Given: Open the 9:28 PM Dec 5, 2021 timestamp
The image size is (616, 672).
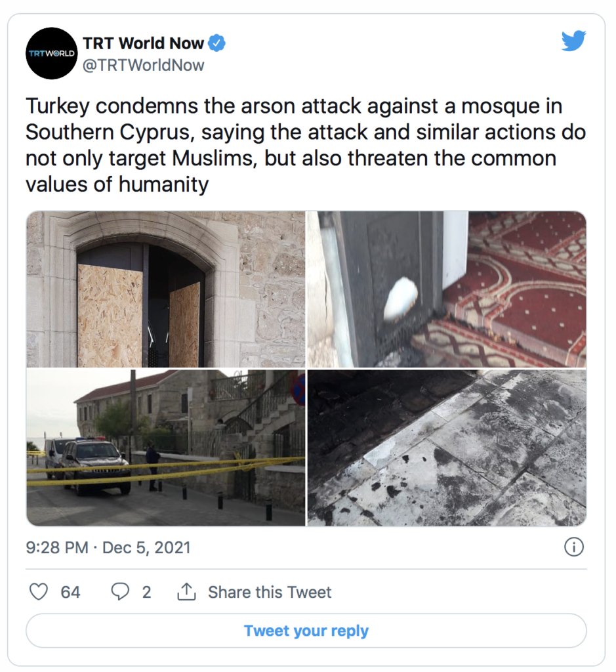Looking at the screenshot, I should 108,548.
